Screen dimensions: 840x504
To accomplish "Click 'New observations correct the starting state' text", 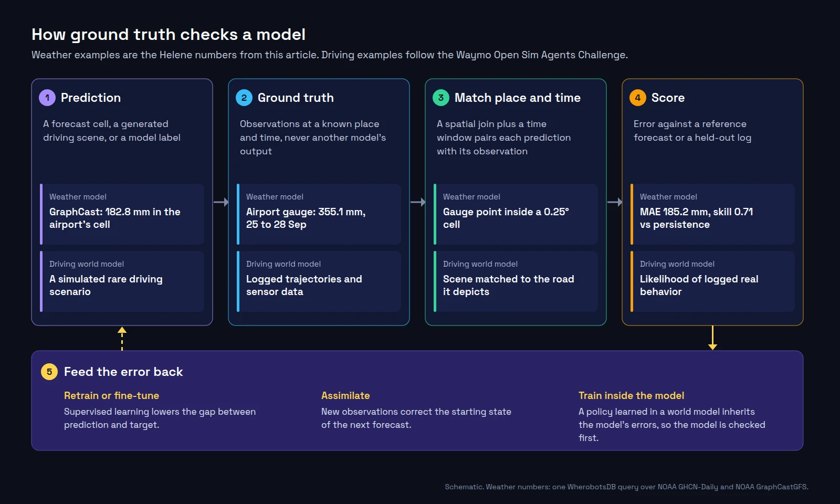I will tap(416, 418).
